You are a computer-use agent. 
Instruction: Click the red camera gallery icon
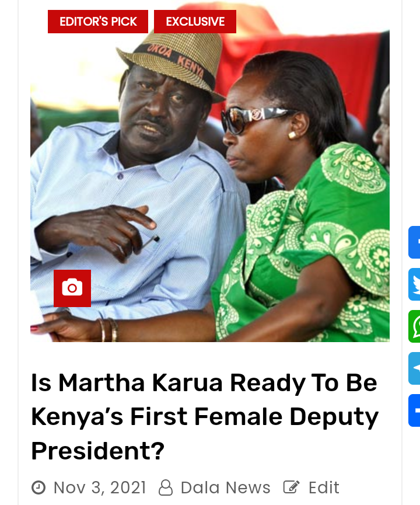(72, 288)
